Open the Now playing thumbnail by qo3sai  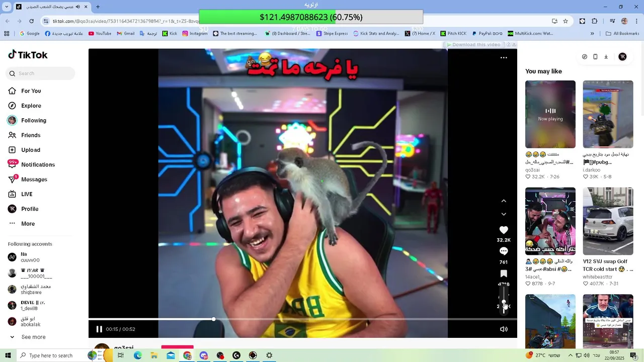[x=550, y=114]
